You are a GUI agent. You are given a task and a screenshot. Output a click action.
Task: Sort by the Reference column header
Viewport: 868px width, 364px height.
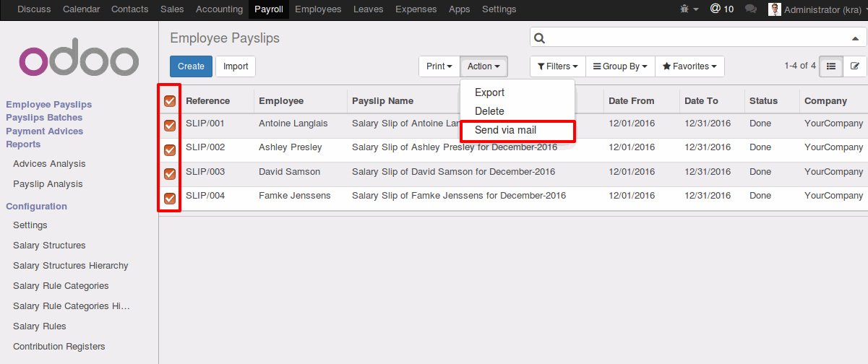pos(208,101)
